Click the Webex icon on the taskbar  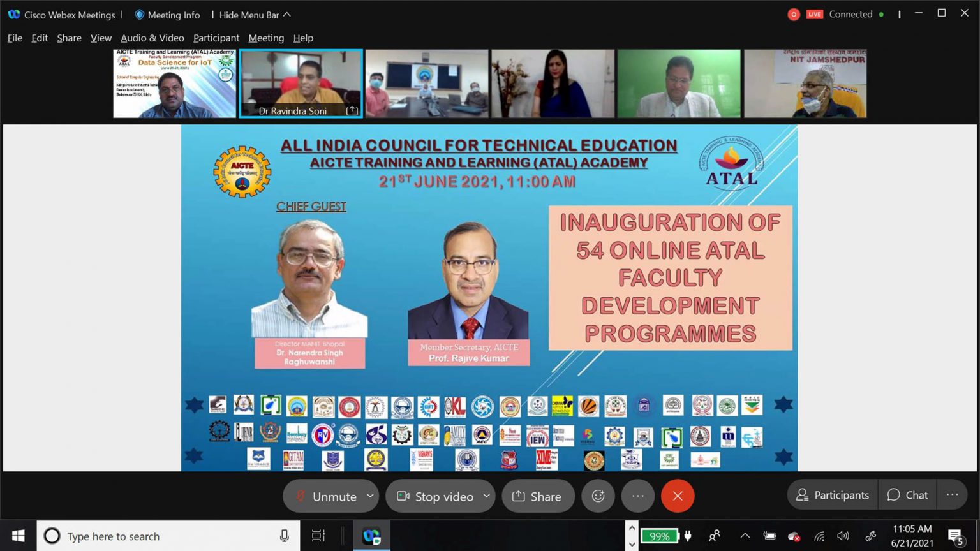tap(371, 536)
